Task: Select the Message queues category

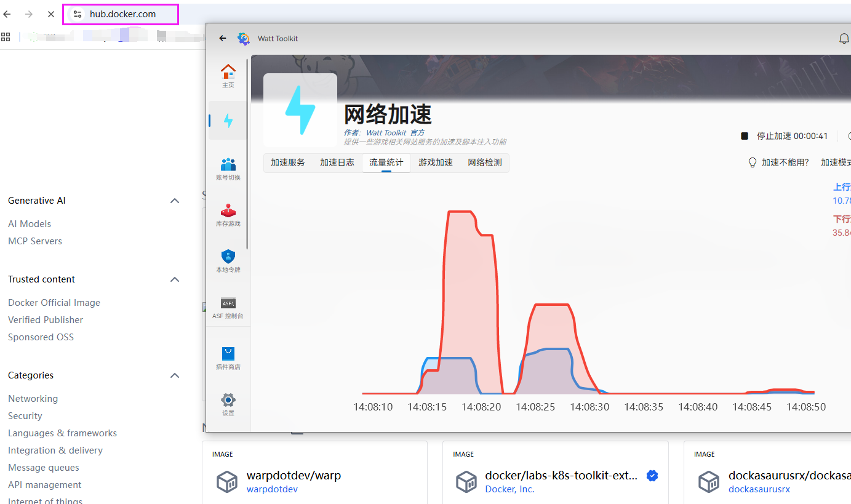Action: pyautogui.click(x=44, y=468)
